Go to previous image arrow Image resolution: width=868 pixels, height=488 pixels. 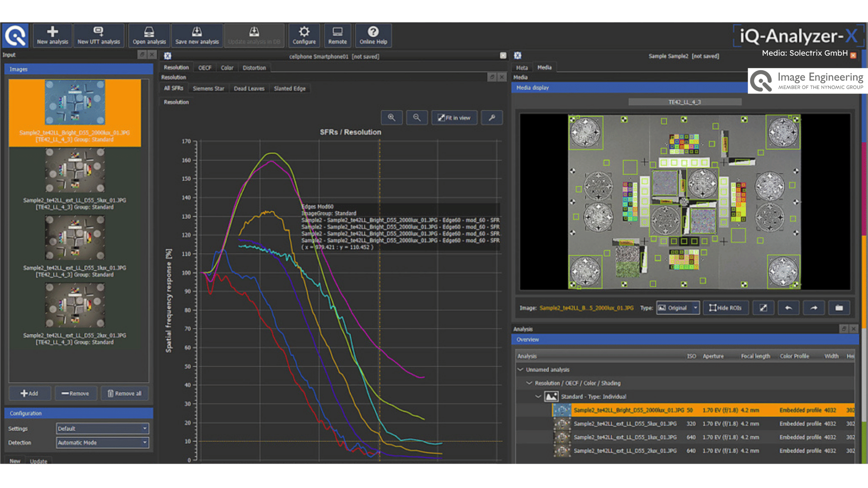point(788,308)
